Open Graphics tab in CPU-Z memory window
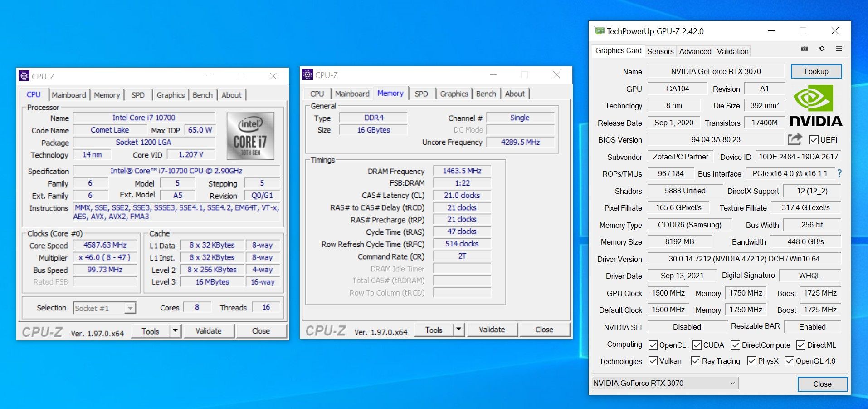 tap(454, 94)
